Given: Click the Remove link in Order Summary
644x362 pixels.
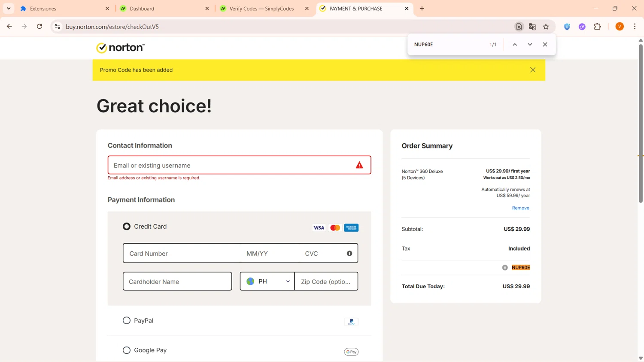Looking at the screenshot, I should [520, 208].
